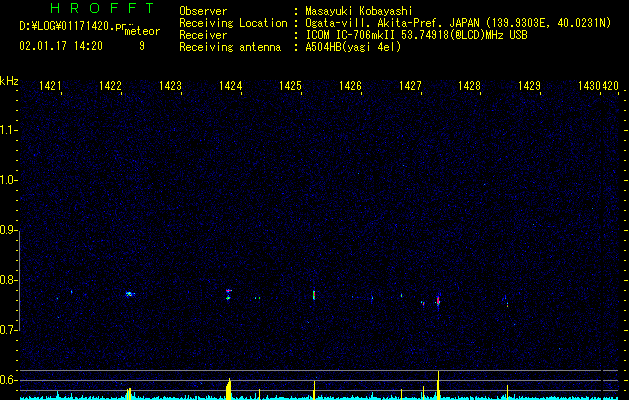Click the 1427 time axis label
Screen dimensions: 629x400
(410, 86)
